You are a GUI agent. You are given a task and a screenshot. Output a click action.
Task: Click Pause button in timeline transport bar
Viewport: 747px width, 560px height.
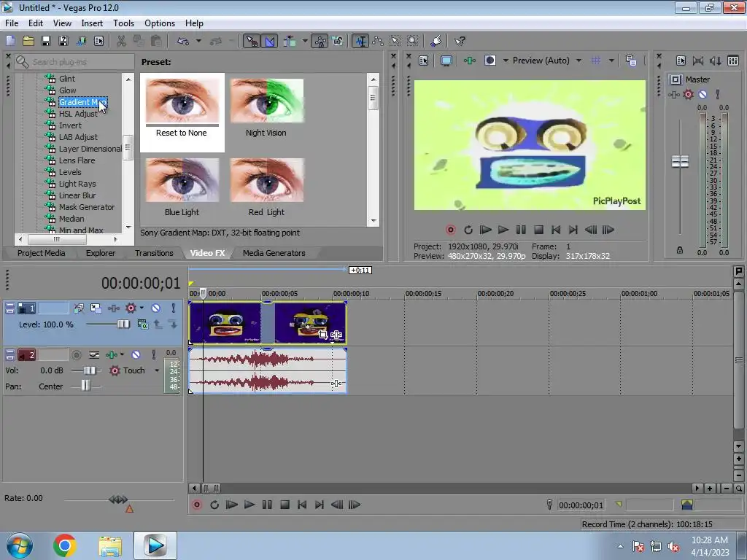[267, 505]
